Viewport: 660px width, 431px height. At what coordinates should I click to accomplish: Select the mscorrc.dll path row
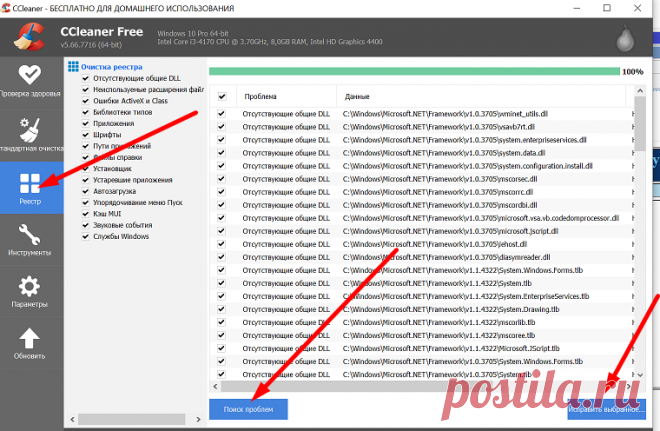(421, 192)
